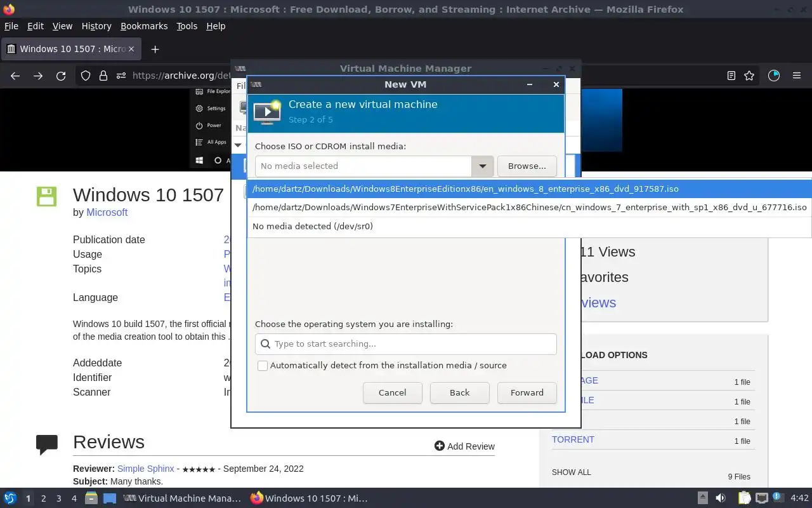Select the Chinese Windows 7 Enterprise ISO path
This screenshot has height=508, width=812.
[x=529, y=207]
